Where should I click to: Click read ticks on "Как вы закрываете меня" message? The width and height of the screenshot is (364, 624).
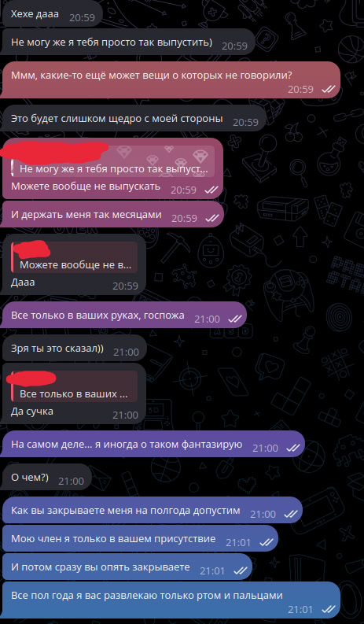tap(290, 514)
